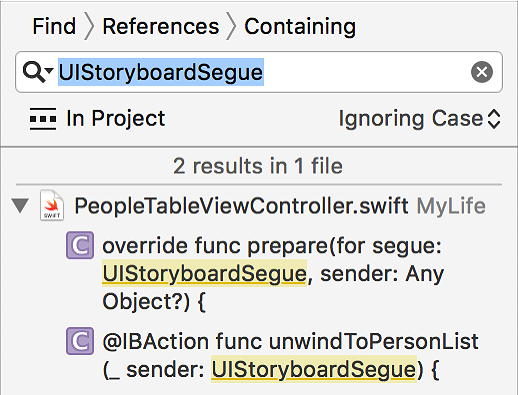Change the References search type
This screenshot has height=395, width=518.
point(161,26)
